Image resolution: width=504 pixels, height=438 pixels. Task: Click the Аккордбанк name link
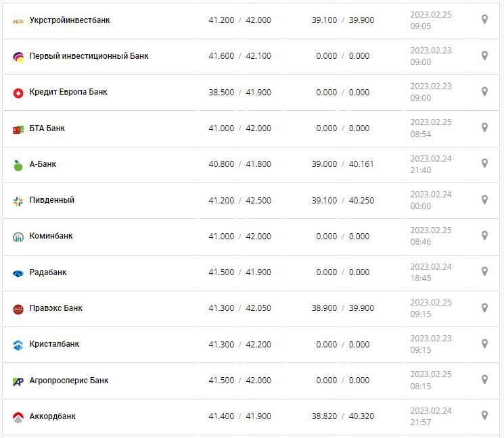53,416
